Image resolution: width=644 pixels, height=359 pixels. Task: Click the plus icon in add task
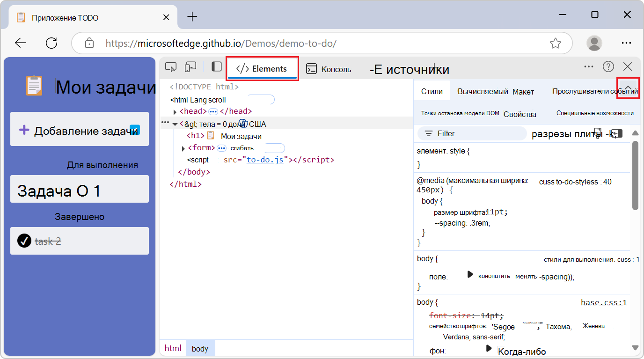click(x=24, y=130)
